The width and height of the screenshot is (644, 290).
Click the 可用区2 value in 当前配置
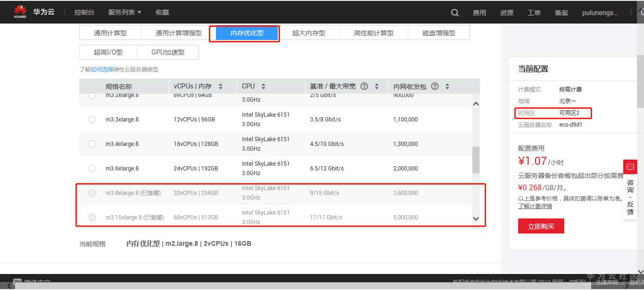pyautogui.click(x=569, y=113)
